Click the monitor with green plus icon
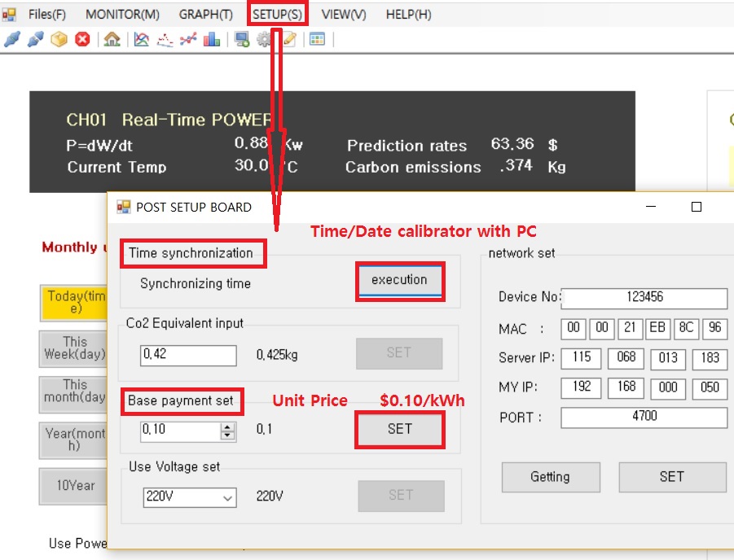 coord(242,39)
